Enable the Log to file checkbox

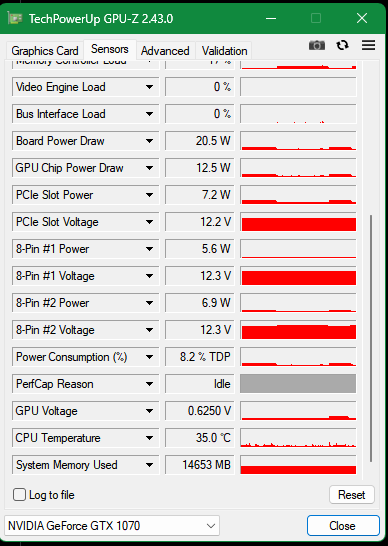[x=20, y=495]
